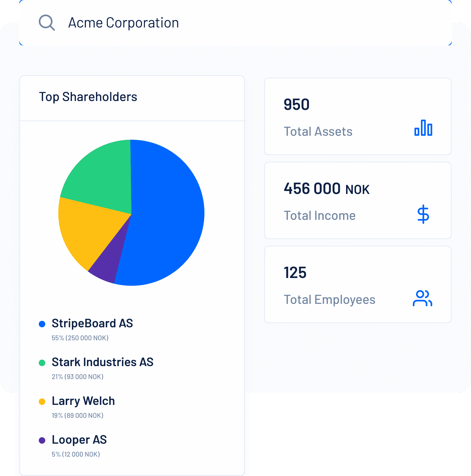This screenshot has height=476, width=471.
Task: Click the yellow Larry Welch legend dot
Action: [42, 401]
